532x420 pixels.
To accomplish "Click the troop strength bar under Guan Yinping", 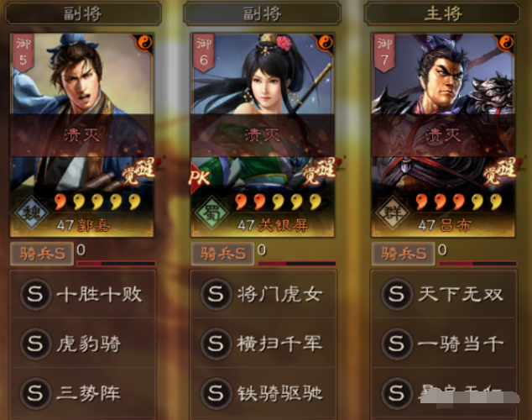I will (297, 264).
